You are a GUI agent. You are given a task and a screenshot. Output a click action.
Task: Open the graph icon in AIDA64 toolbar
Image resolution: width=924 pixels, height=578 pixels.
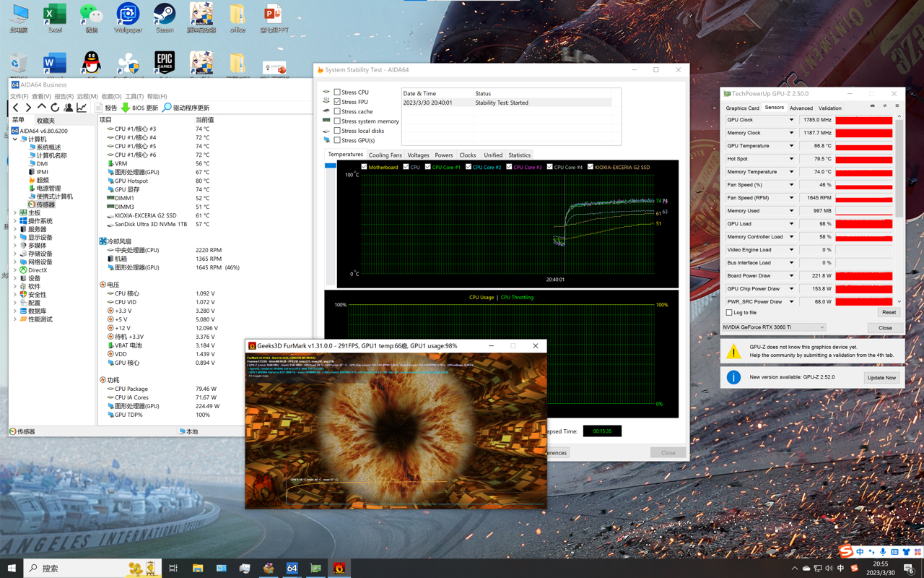tap(82, 108)
